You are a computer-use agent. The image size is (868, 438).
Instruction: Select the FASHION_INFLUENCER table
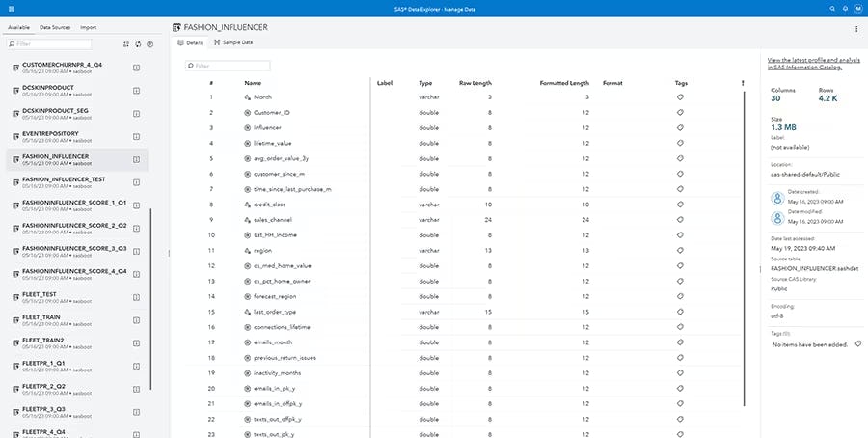click(77, 159)
